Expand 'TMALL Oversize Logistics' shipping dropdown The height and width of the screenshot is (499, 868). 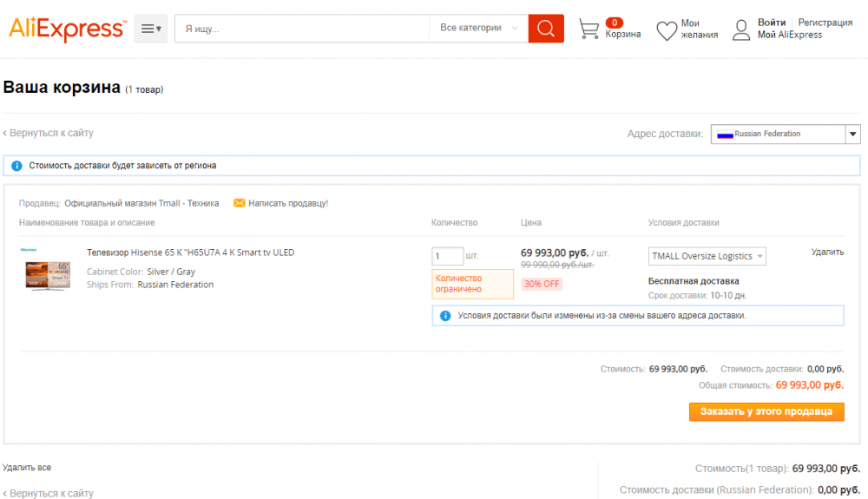[x=707, y=256]
